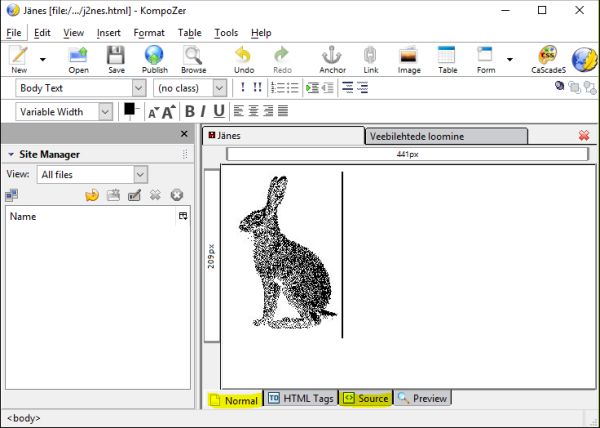This screenshot has width=600, height=428.
Task: Outdent text with the outdent icon
Action: (327, 88)
